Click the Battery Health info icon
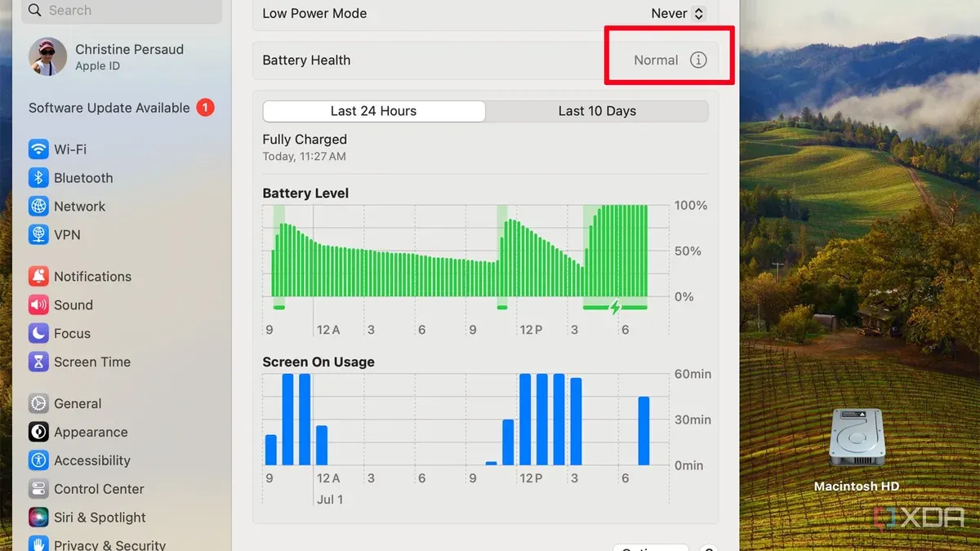 point(698,60)
